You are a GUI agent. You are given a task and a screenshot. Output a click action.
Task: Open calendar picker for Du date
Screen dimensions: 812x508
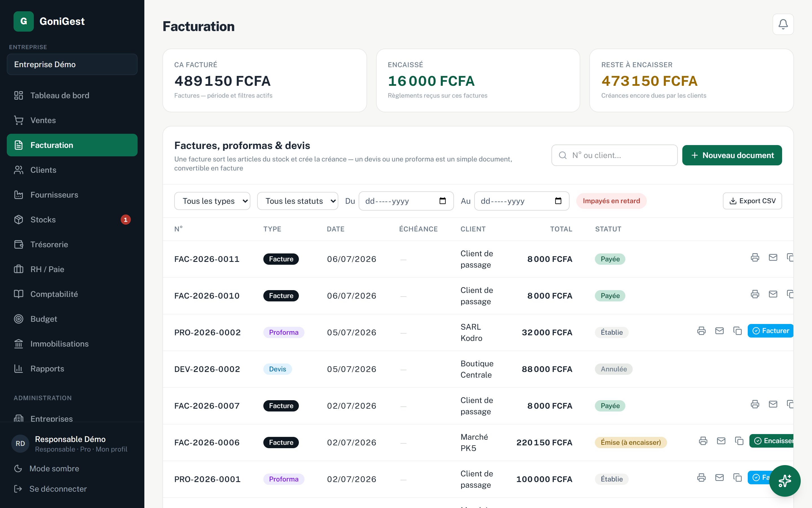pos(443,201)
